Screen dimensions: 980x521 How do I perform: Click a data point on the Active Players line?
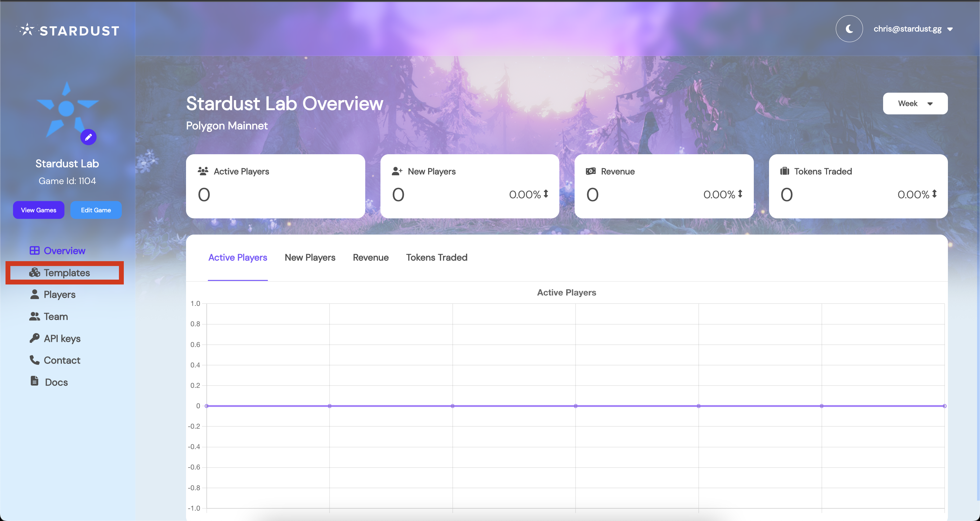pyautogui.click(x=452, y=405)
